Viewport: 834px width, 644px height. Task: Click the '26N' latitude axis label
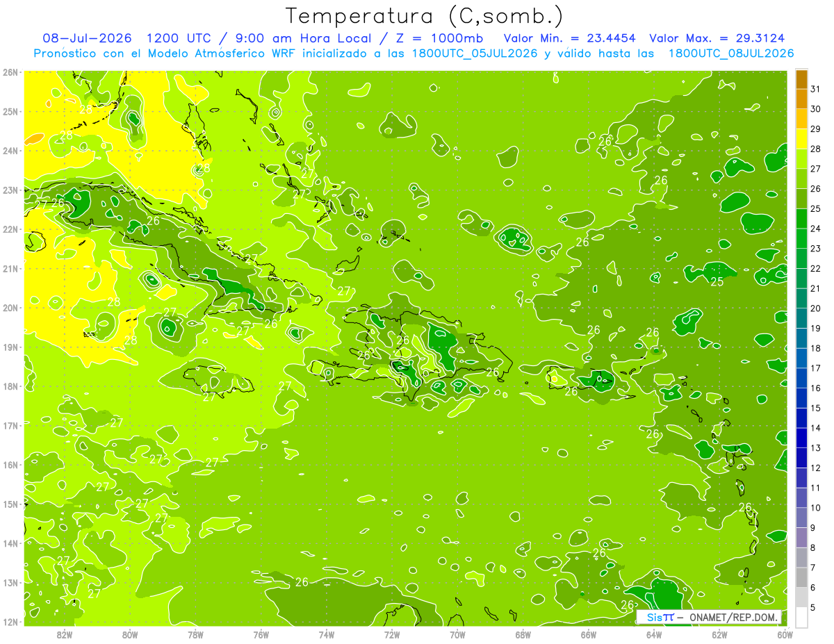pos(10,72)
